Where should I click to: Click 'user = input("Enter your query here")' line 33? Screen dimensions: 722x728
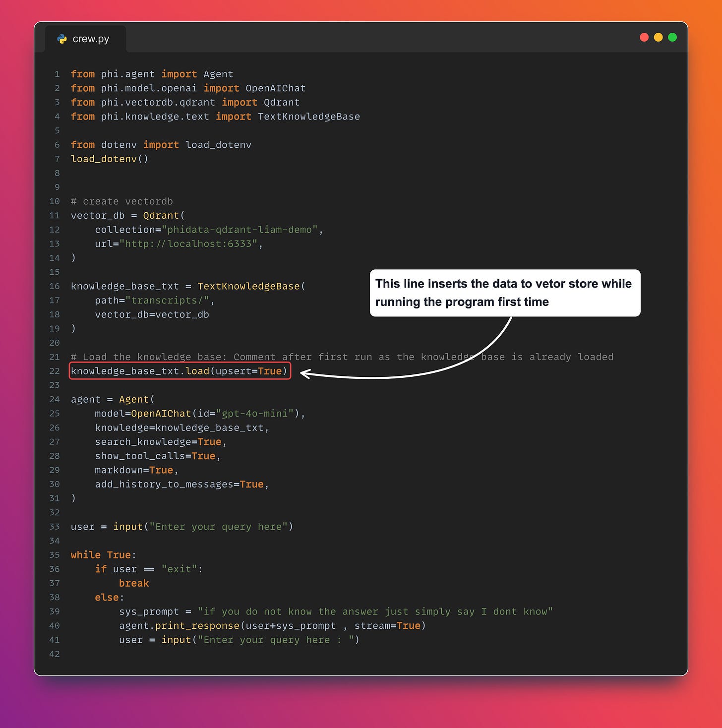[x=182, y=527]
